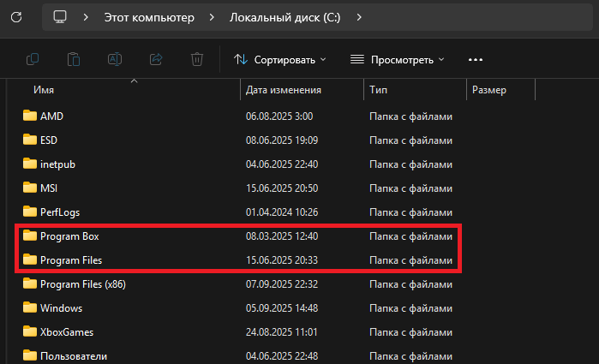Select the XboxGames folder row
Viewport: 599px width, 364px height.
(67, 331)
